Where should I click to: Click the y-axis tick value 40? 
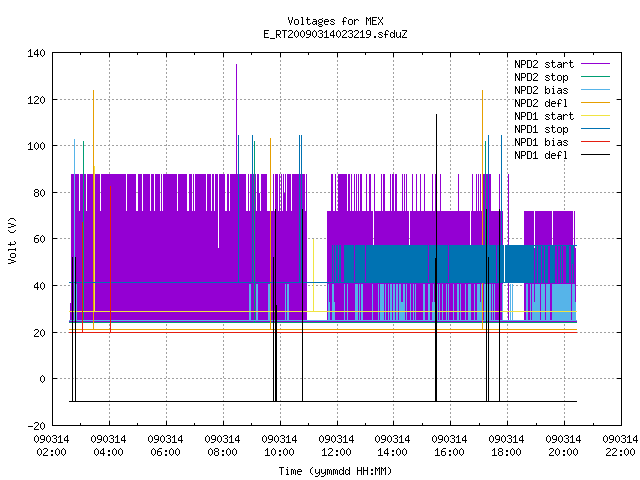coord(39,286)
